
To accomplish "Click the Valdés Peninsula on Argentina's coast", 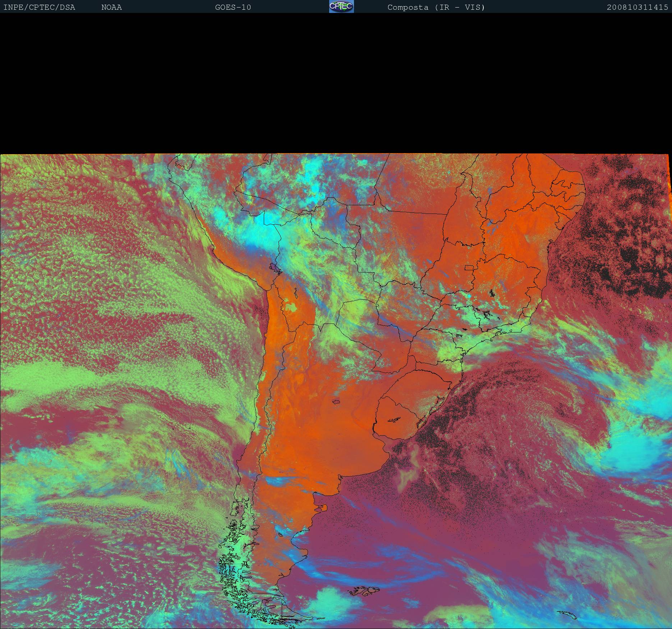I will (322, 508).
